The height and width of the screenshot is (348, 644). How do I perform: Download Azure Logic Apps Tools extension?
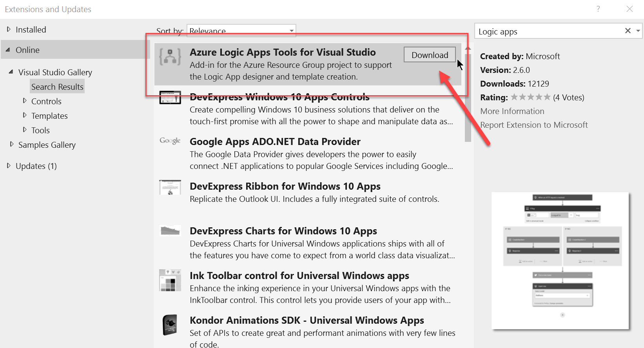[430, 55]
